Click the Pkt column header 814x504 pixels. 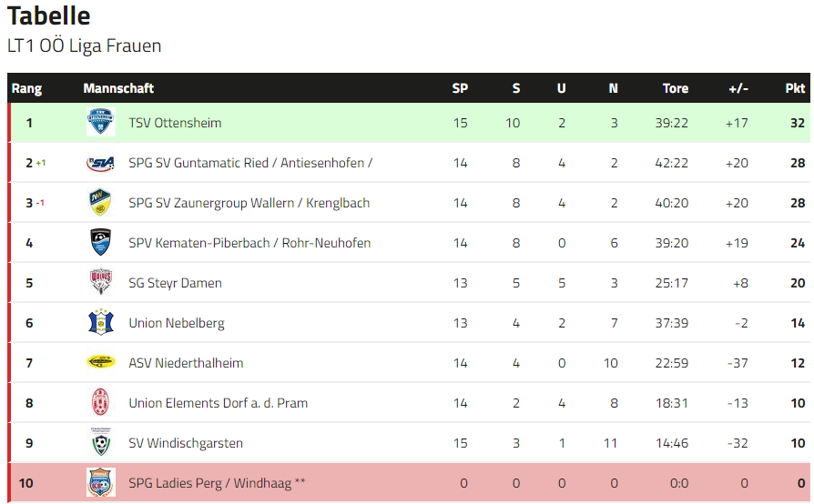(795, 88)
